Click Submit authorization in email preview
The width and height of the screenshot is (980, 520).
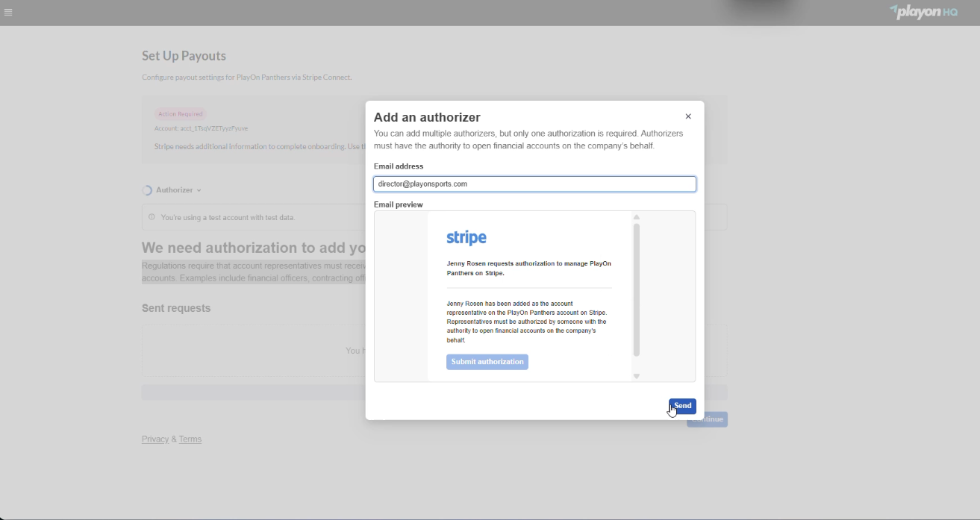[x=487, y=362]
